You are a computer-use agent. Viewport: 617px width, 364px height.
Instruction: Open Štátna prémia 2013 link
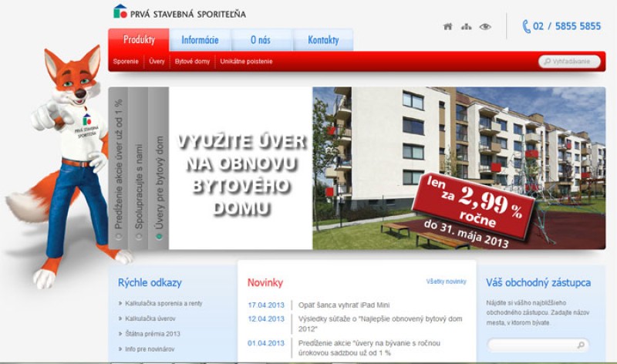click(152, 334)
